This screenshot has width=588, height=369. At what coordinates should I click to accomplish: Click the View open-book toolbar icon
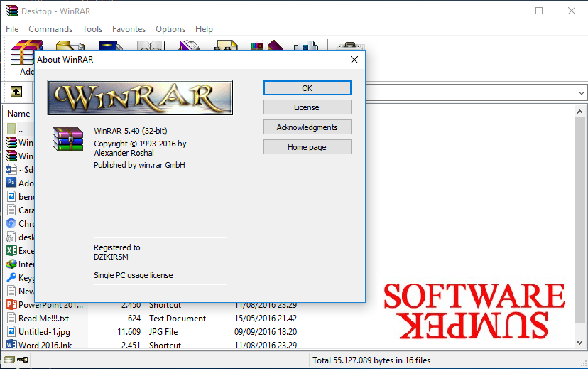click(x=151, y=46)
